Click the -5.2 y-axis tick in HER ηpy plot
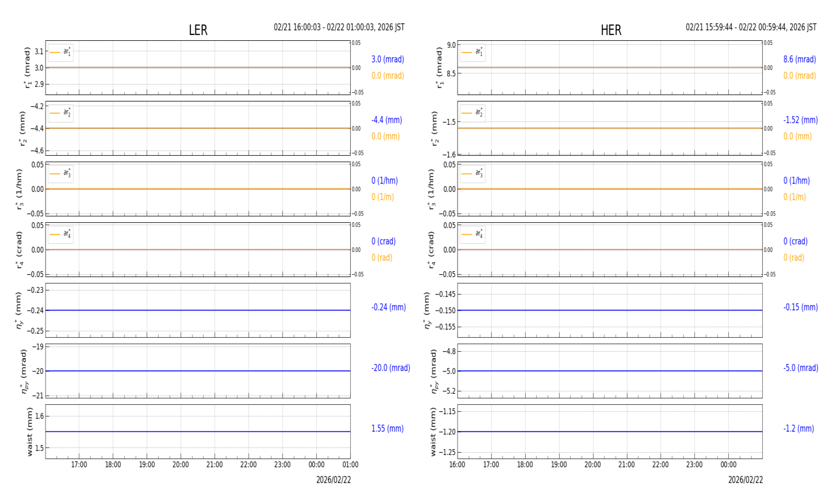Viewport: 824px width, 504px height. (448, 391)
